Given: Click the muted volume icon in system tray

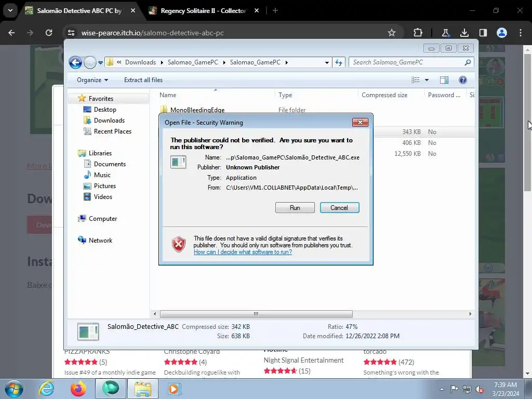Looking at the screenshot, I should coord(479,389).
